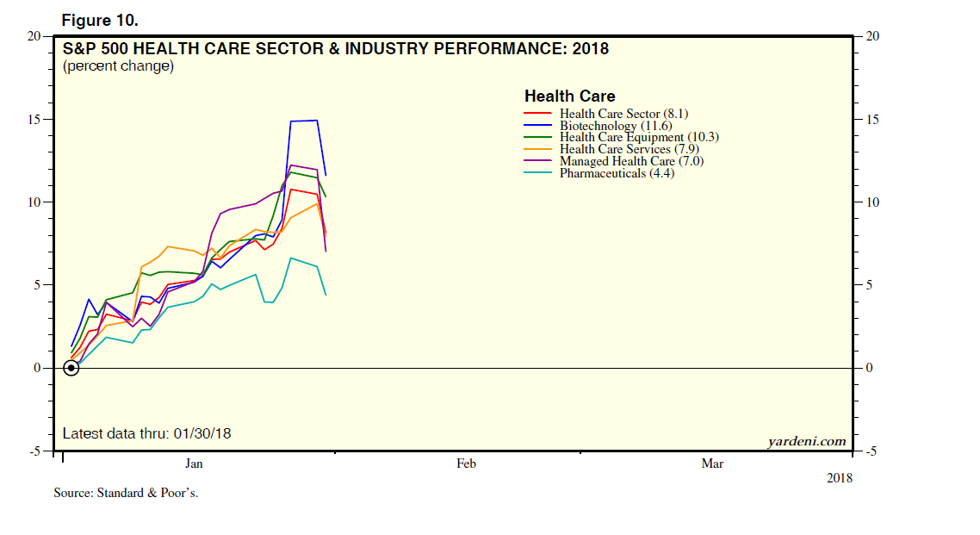
Task: Click the (percent change) subtitle
Action: coord(118,66)
